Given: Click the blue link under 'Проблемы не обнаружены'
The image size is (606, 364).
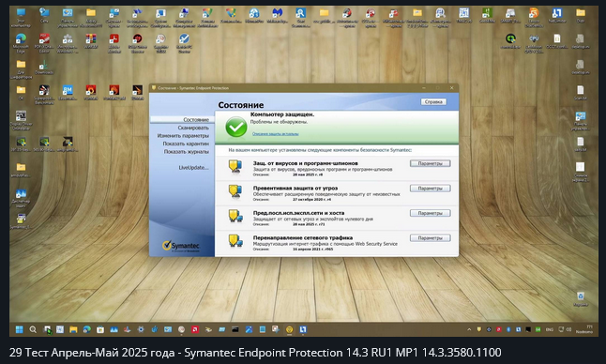Looking at the screenshot, I should pyautogui.click(x=275, y=134).
